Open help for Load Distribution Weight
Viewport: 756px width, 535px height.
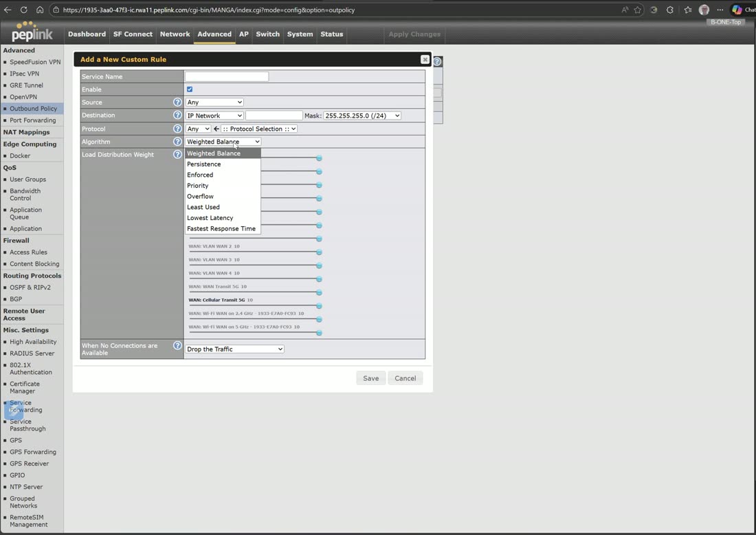tap(177, 154)
